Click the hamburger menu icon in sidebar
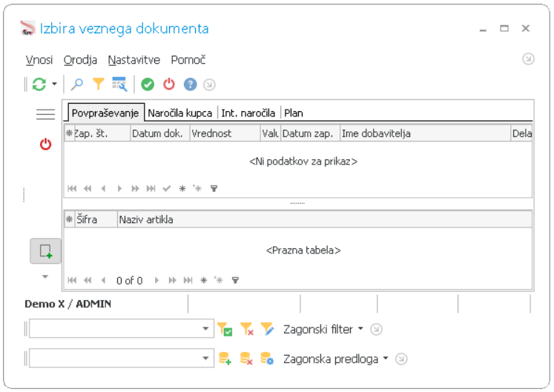This screenshot has width=554, height=392. (45, 113)
